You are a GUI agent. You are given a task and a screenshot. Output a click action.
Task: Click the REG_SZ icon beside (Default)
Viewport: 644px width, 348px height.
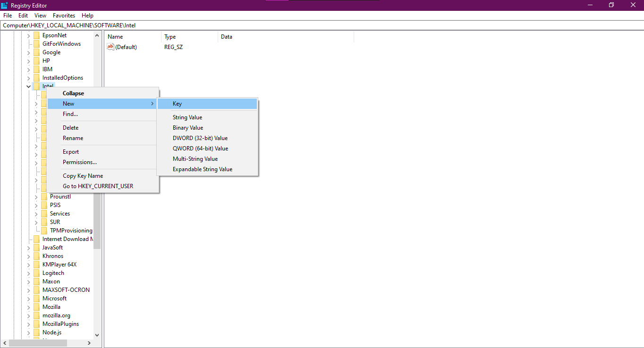[x=110, y=47]
